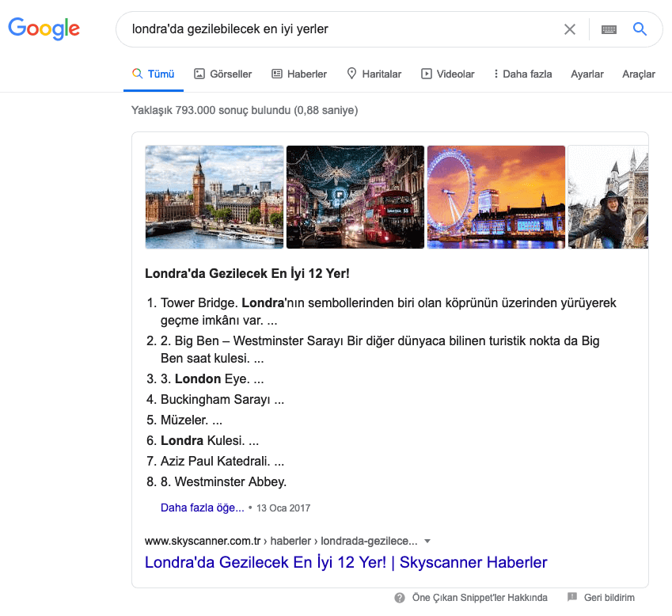Click the snippet heading 'Londra'da Gezilecek En İyi 12 Yer!'
Screen dimensions: 672x616
(247, 273)
